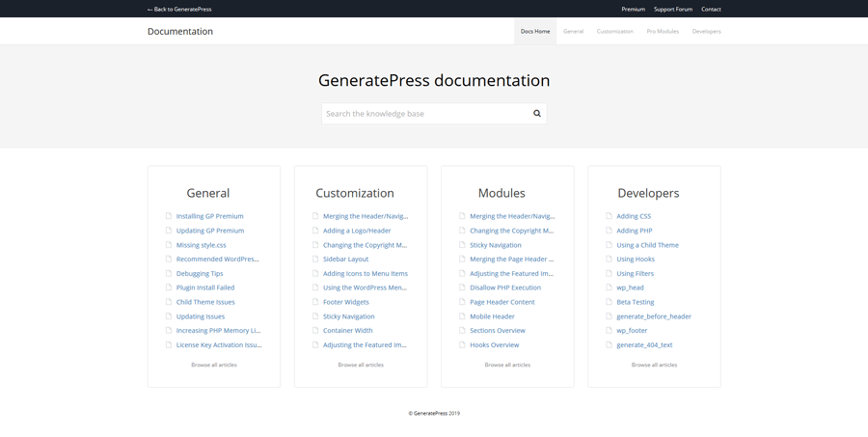Open Child Theme Issues article
The height and width of the screenshot is (437, 868).
[205, 302]
